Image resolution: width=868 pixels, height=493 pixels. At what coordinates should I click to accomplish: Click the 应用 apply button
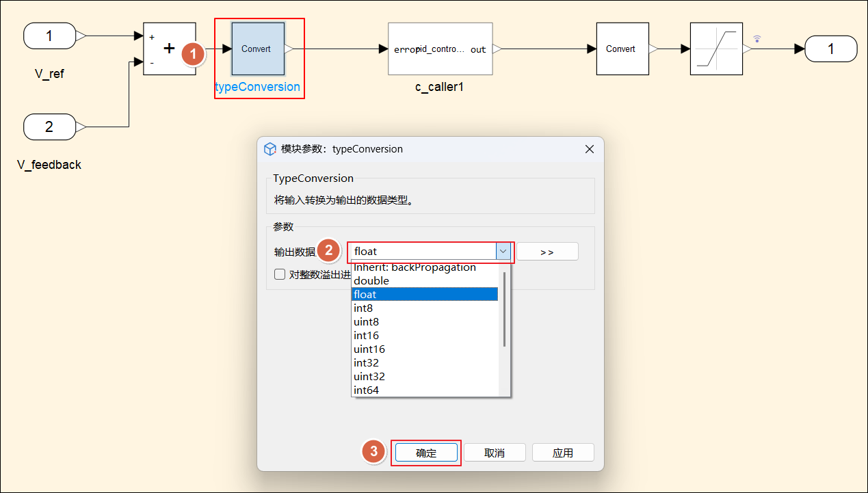coord(563,453)
